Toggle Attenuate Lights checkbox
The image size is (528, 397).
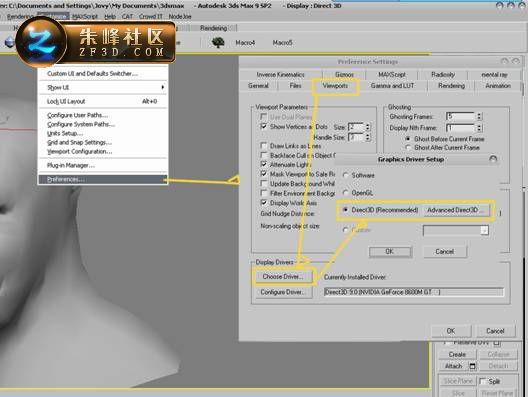click(x=264, y=164)
